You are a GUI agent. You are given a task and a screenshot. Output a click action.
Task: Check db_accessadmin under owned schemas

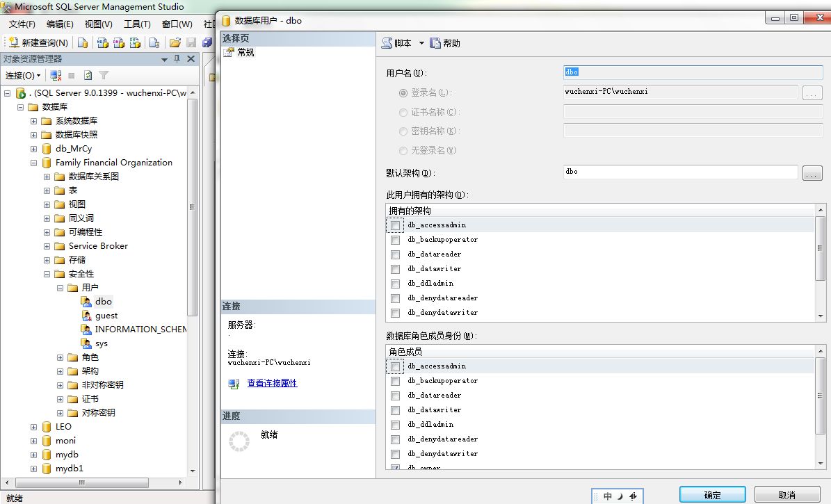[396, 225]
